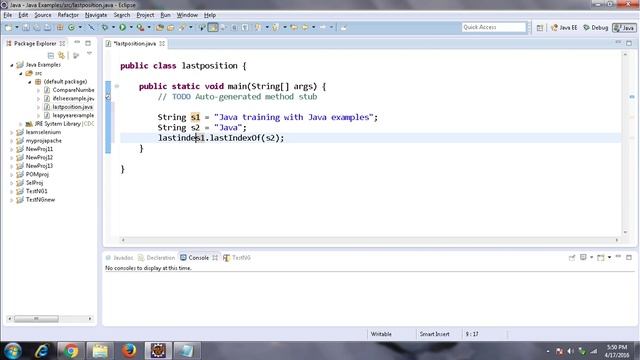Fold the main method with collapse marker

coord(117,86)
